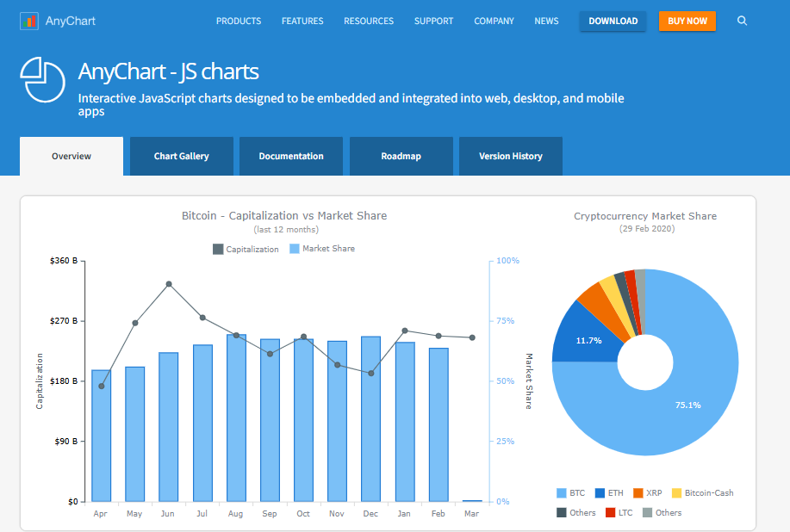Toggle the Capitalization legend item
Image resolution: width=790 pixels, height=532 pixels.
click(246, 249)
